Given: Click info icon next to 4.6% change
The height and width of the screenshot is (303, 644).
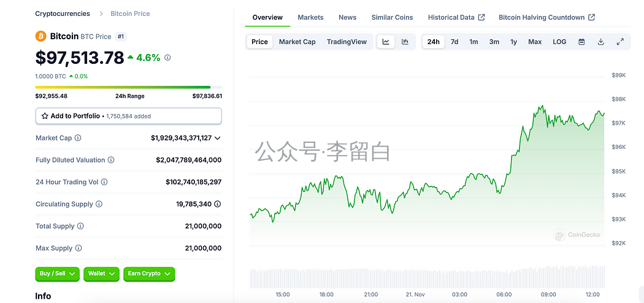Looking at the screenshot, I should click(x=167, y=58).
